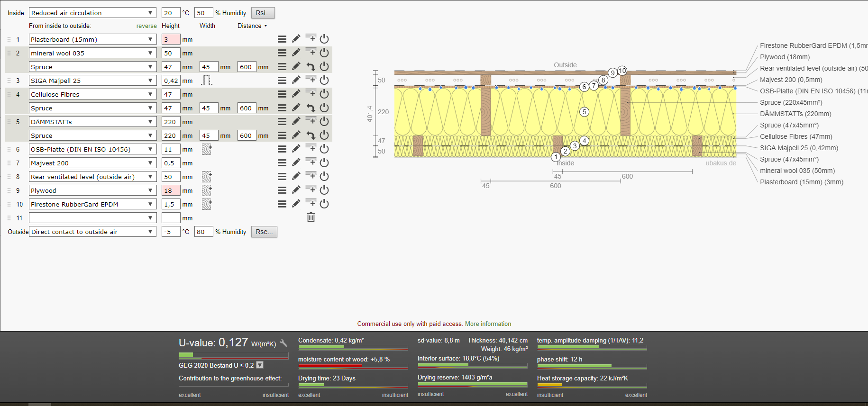Click the wood grain icon beside OSB-Platte thickness
Image resolution: width=868 pixels, height=406 pixels.
pyautogui.click(x=207, y=149)
